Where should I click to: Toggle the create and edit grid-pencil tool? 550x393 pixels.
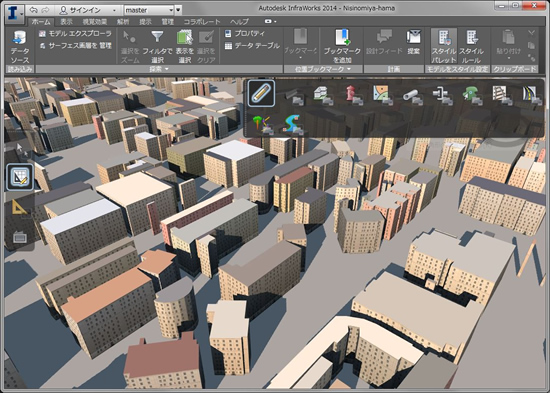tap(20, 177)
